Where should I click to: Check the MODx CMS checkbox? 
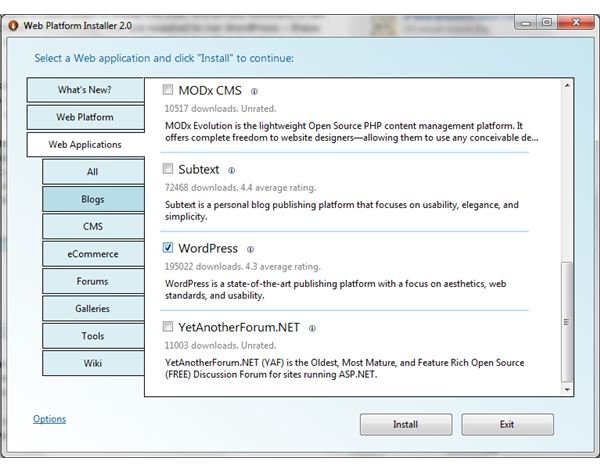[x=168, y=90]
